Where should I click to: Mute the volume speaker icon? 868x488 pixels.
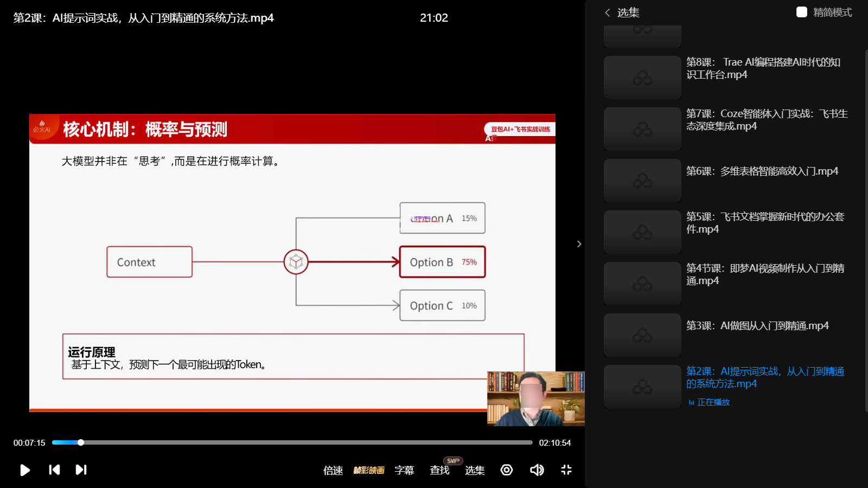[537, 470]
